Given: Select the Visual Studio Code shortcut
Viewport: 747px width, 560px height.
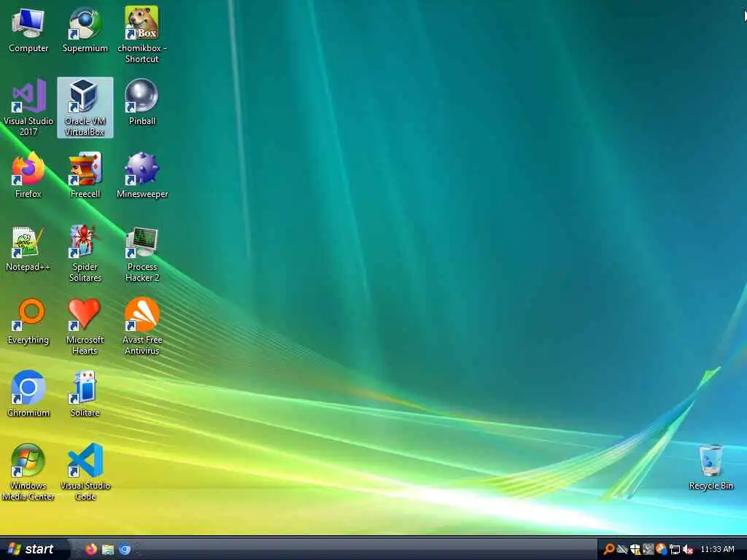Looking at the screenshot, I should click(x=85, y=472).
